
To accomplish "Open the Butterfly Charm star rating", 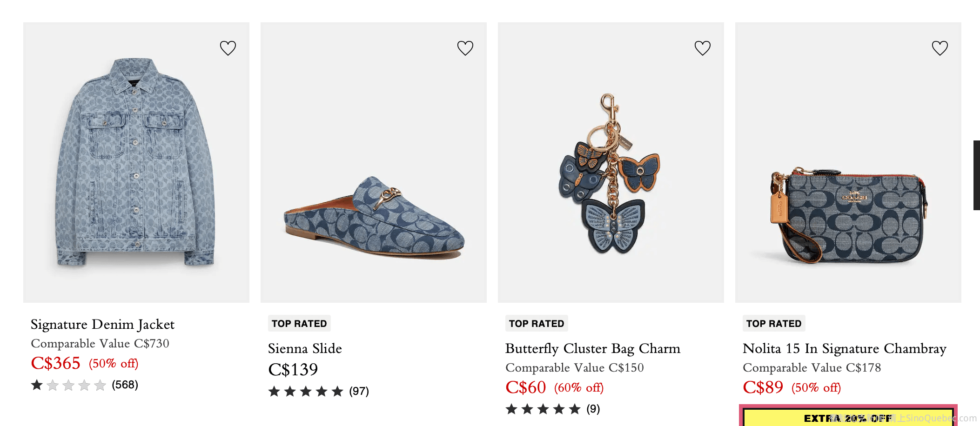I will pyautogui.click(x=543, y=409).
